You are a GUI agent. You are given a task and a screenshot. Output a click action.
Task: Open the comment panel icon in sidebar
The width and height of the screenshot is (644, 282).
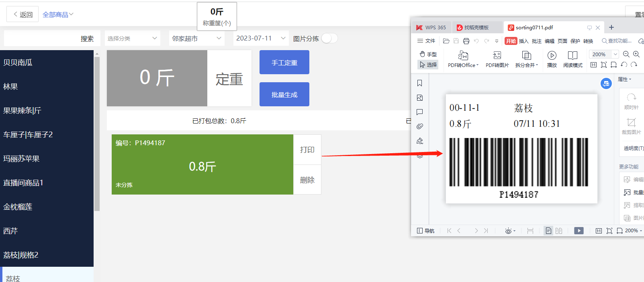pos(420,112)
